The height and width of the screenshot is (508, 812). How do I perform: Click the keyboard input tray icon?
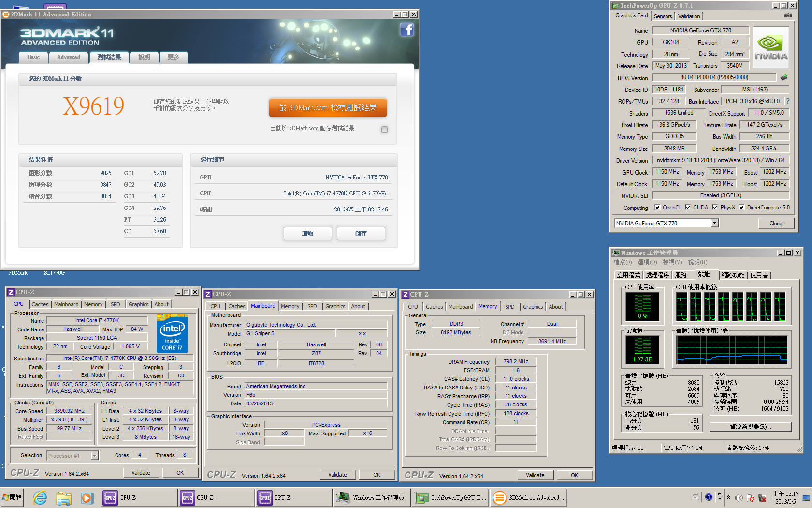click(696, 497)
